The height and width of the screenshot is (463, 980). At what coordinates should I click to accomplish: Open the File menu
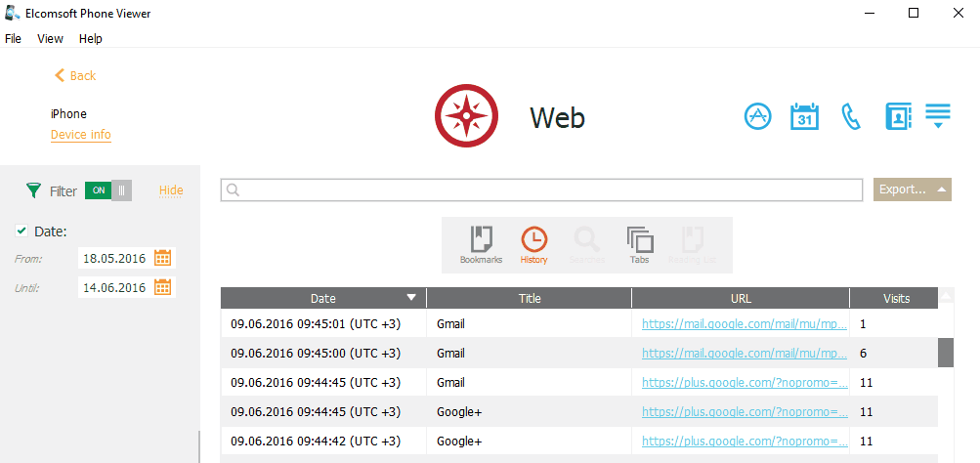pos(13,39)
